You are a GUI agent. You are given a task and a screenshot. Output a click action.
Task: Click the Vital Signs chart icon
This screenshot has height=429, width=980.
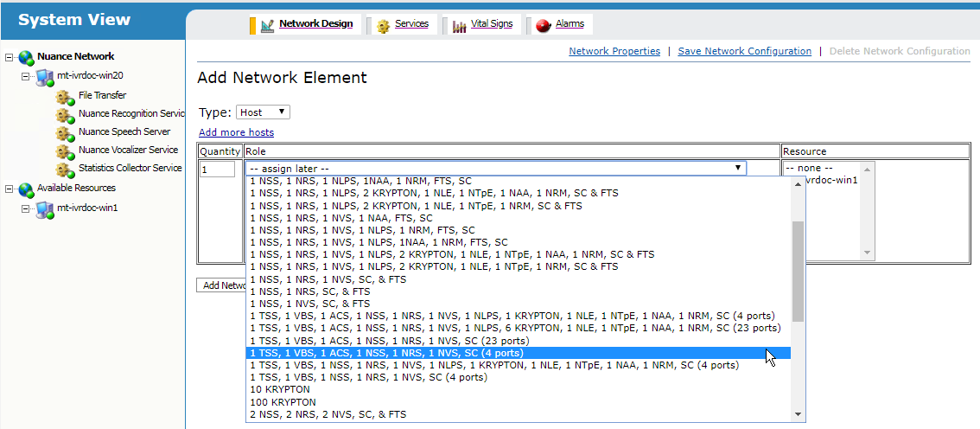(x=460, y=26)
